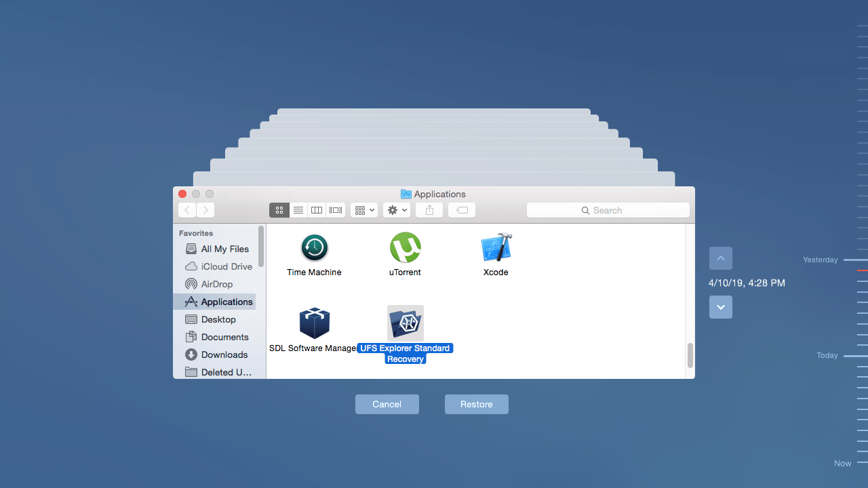868x488 pixels.
Task: Select Applications in the Favorites sidebar
Action: (225, 302)
